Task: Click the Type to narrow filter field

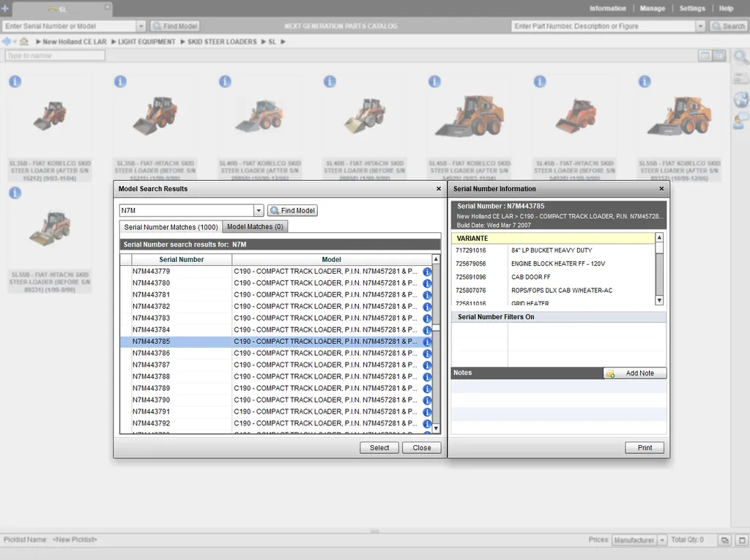Action: [x=55, y=56]
